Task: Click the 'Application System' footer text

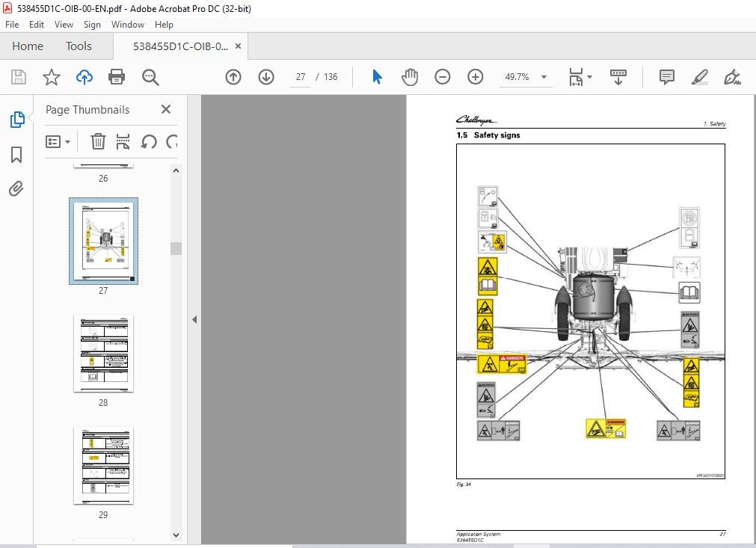Action: point(479,534)
